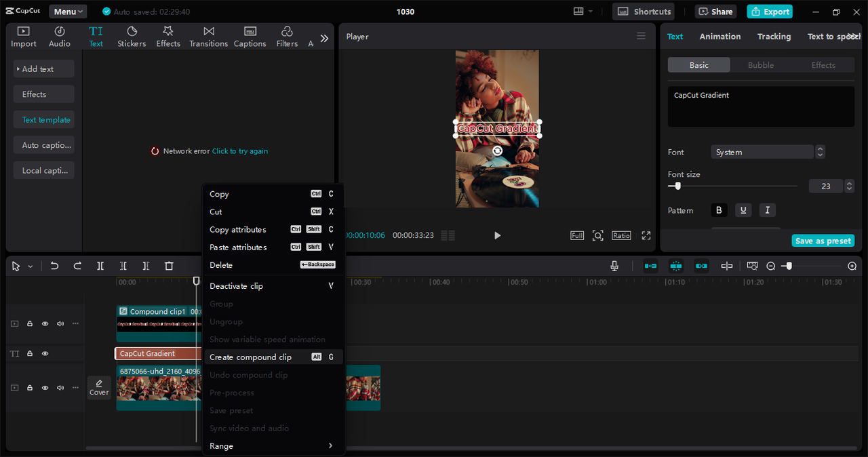Toggle the preview axis icon

(726, 266)
